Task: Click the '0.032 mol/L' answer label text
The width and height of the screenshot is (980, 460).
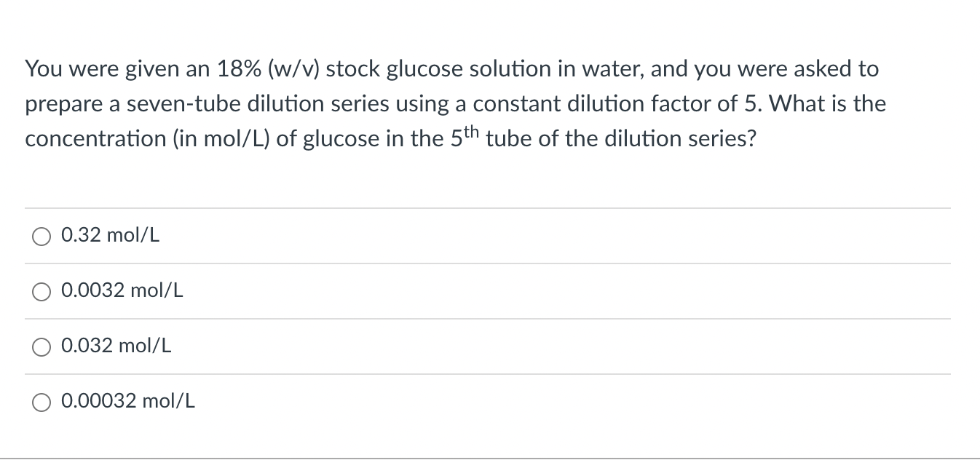Action: coord(116,346)
